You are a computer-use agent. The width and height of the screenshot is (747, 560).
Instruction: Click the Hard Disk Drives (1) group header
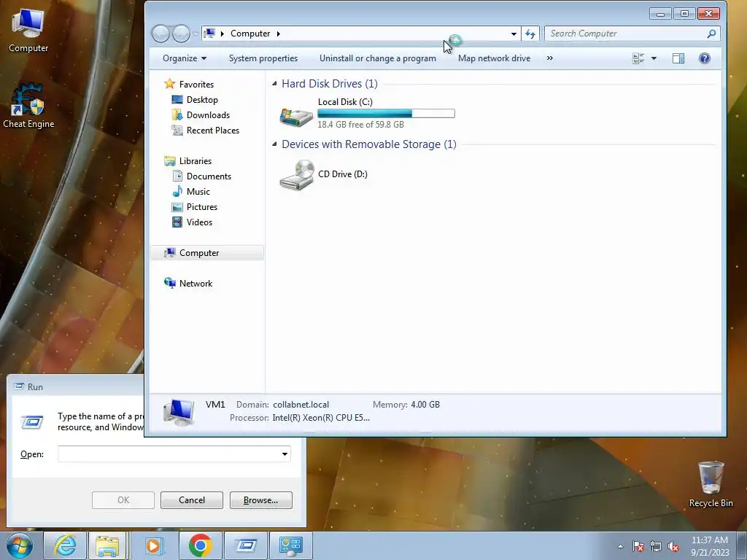coord(330,84)
